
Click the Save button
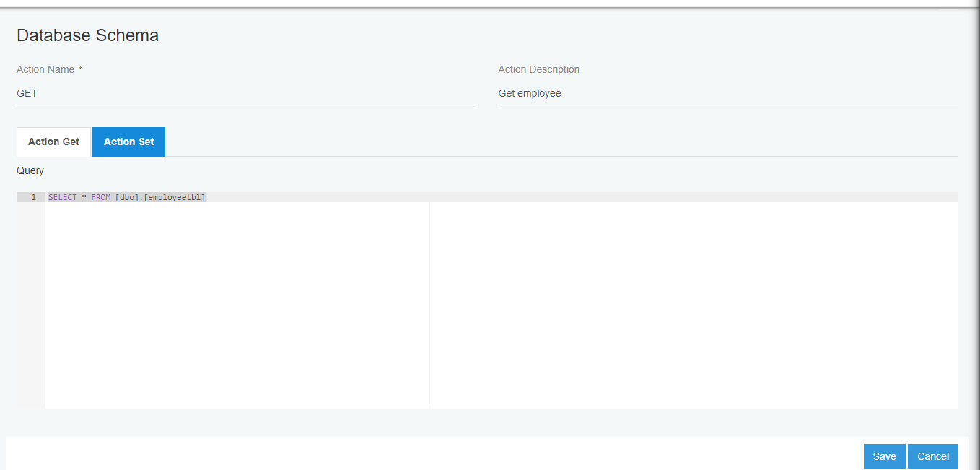tap(884, 456)
